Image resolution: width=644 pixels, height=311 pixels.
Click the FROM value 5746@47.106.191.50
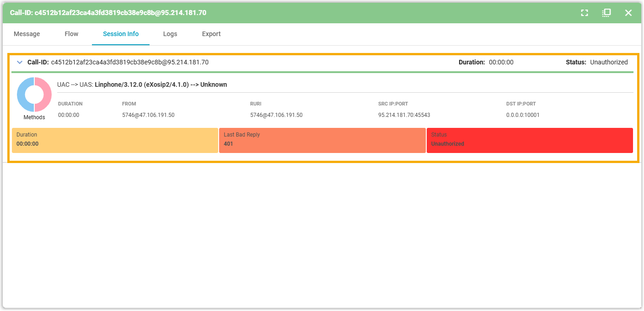(x=148, y=115)
